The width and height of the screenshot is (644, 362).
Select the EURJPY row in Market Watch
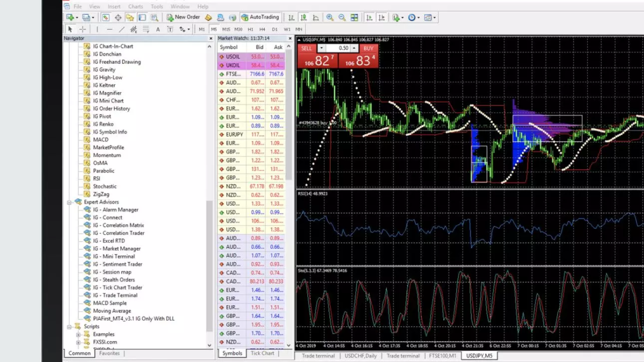[x=252, y=135]
